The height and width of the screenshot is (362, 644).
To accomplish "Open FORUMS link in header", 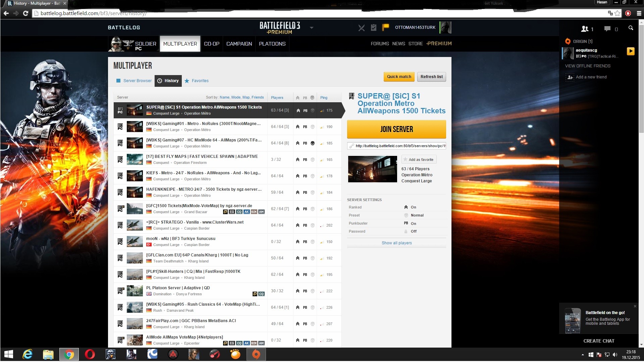I will click(x=380, y=44).
